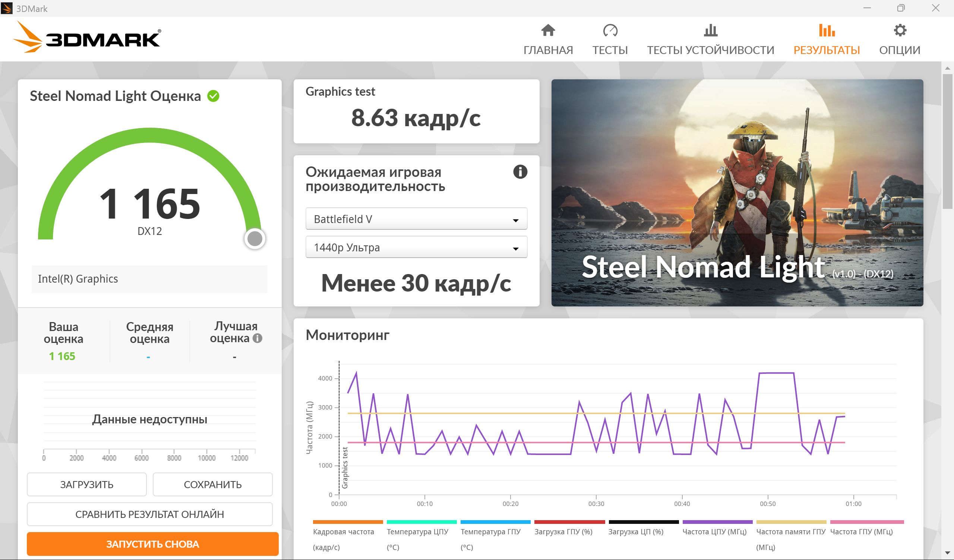This screenshot has width=954, height=560.
Task: Open the ГЛАВНАЯ tab
Action: pyautogui.click(x=548, y=50)
